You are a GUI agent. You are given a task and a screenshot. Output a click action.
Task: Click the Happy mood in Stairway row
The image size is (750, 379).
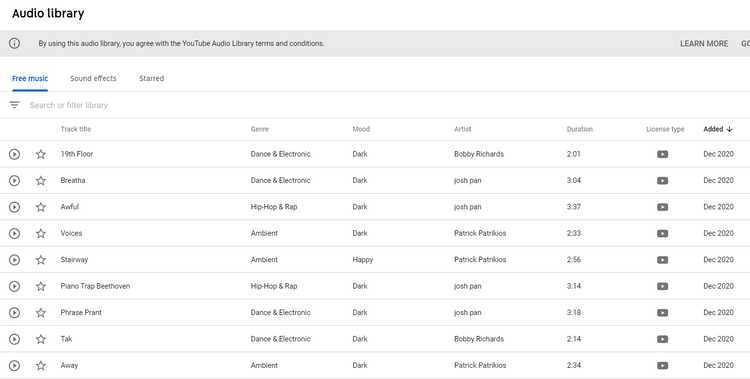point(363,259)
